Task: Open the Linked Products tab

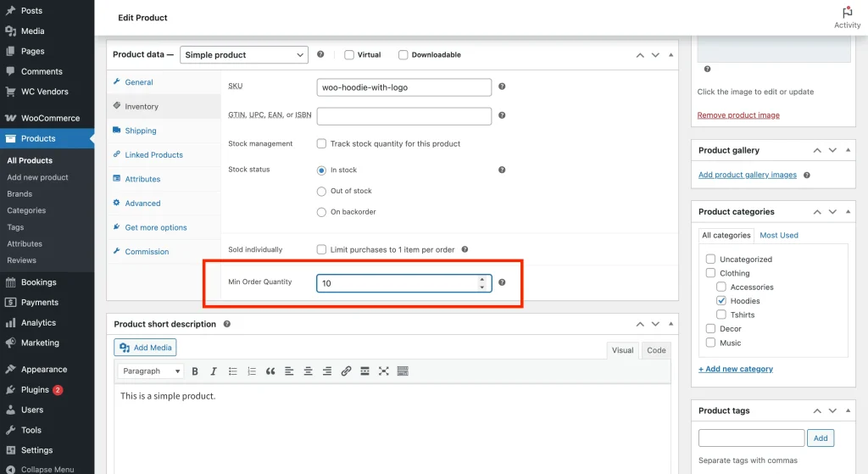Action: coord(164,155)
